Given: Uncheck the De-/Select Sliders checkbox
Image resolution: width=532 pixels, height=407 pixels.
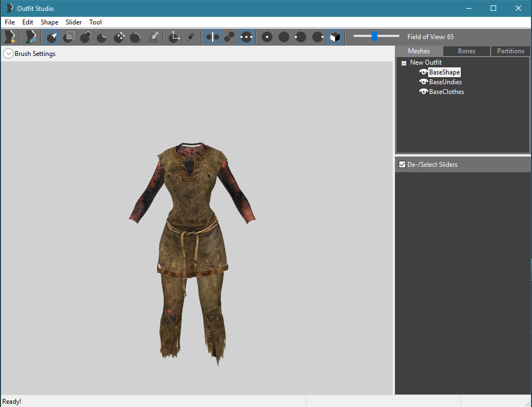Looking at the screenshot, I should click(x=403, y=164).
